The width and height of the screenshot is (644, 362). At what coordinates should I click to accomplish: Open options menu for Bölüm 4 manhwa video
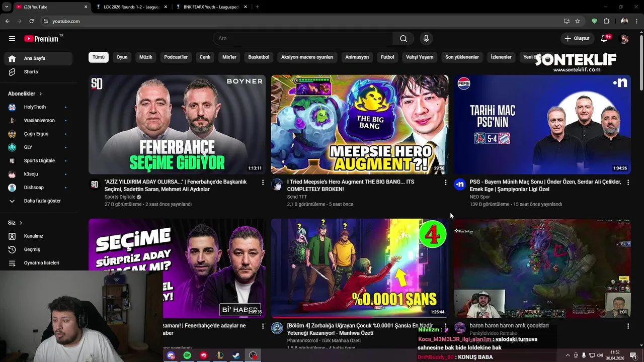(445, 326)
